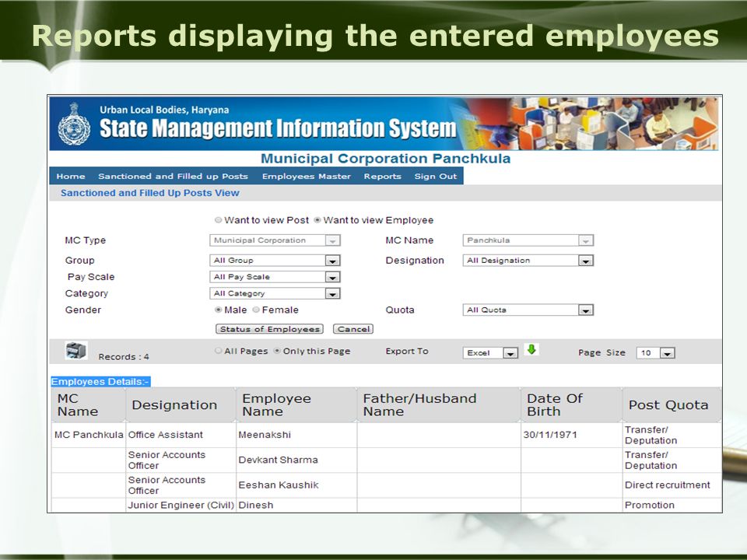Click the Status of Employees button
This screenshot has height=560, width=747.
click(x=270, y=329)
